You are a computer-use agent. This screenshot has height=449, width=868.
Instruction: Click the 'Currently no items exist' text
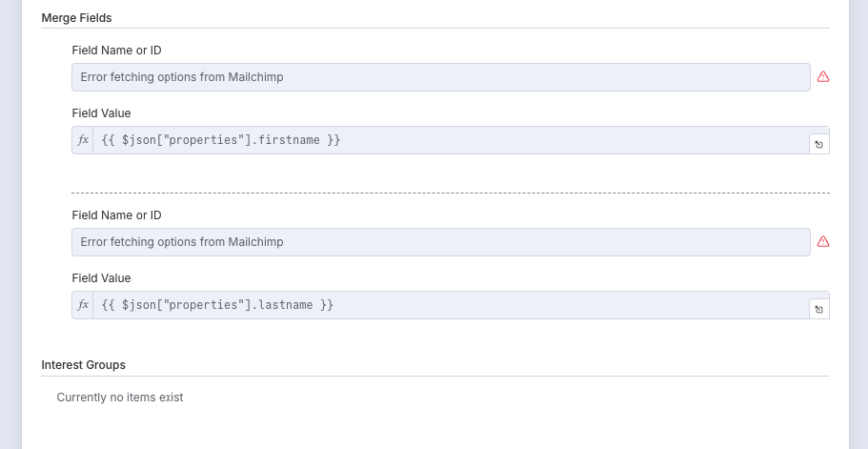coord(120,398)
